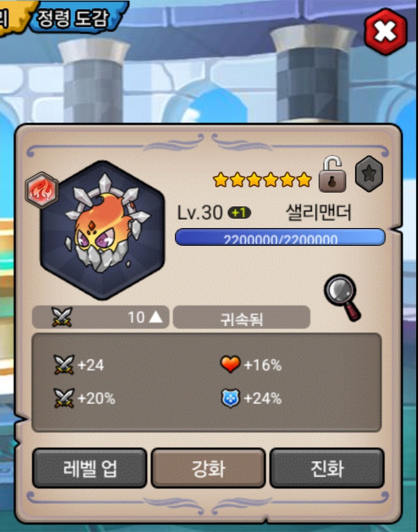Click the red fire element badge

[42, 190]
